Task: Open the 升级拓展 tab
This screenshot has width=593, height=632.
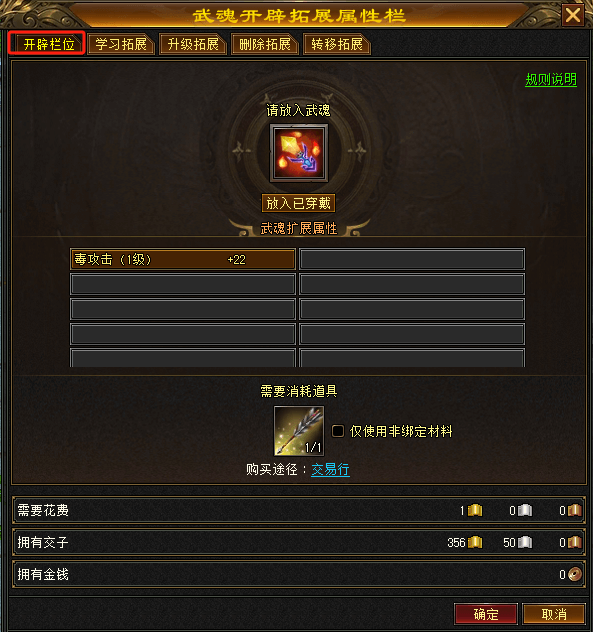Action: tap(193, 44)
